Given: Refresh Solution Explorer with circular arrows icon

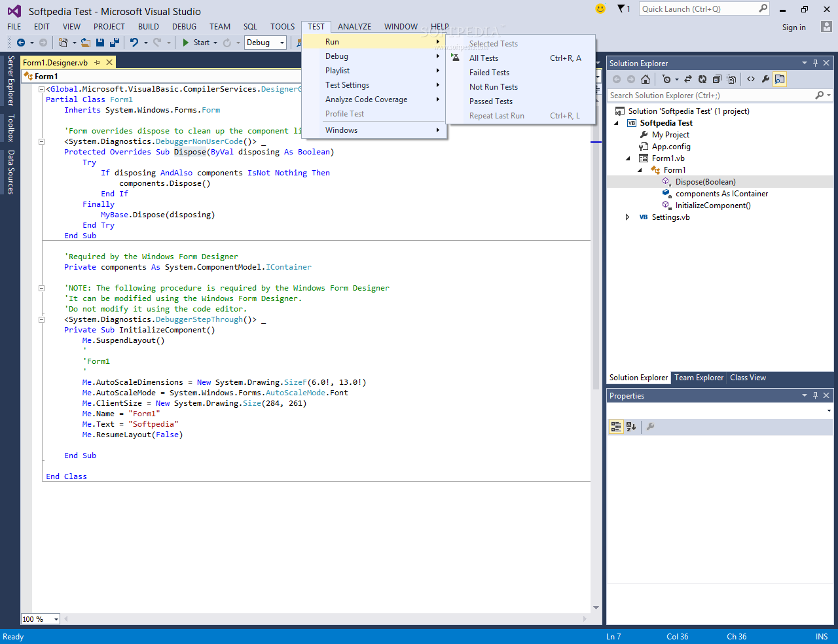Looking at the screenshot, I should pos(702,79).
